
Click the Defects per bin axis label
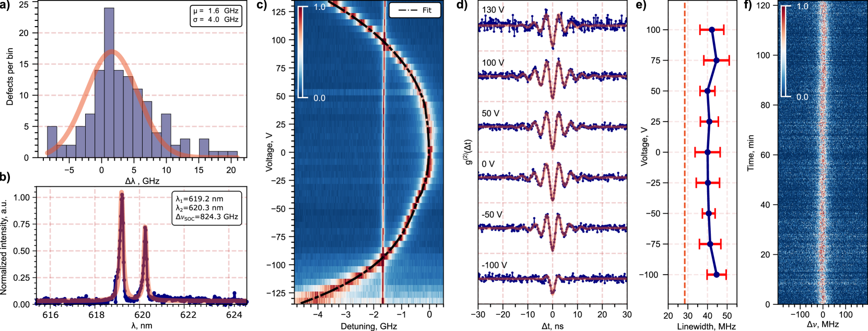(x=10, y=77)
